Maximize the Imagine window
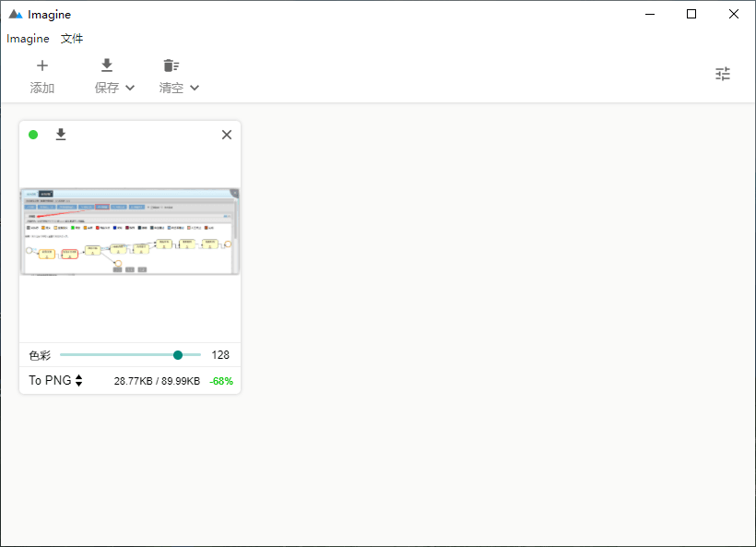756x547 pixels. pos(691,14)
